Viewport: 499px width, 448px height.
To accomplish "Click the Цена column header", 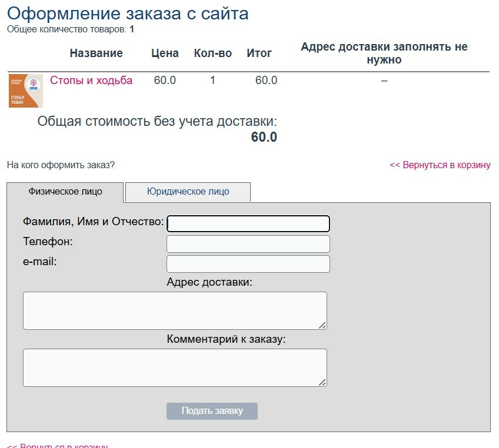I will pyautogui.click(x=165, y=54).
